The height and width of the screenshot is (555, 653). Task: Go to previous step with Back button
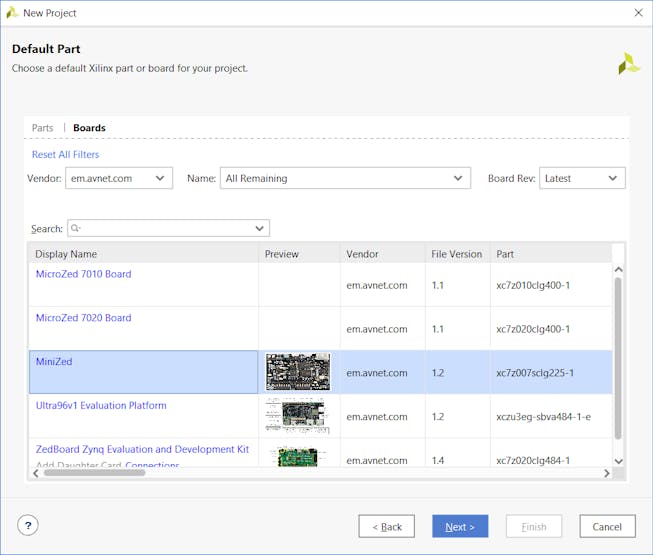point(386,526)
